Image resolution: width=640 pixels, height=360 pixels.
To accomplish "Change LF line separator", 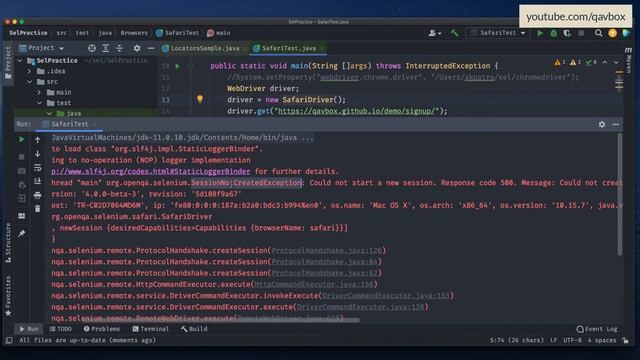I will click(x=553, y=340).
